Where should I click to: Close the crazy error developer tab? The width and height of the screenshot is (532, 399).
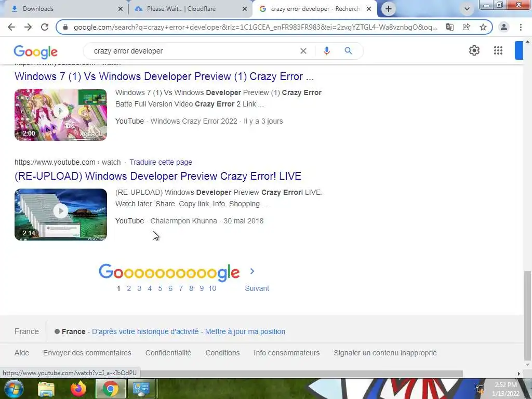(369, 9)
